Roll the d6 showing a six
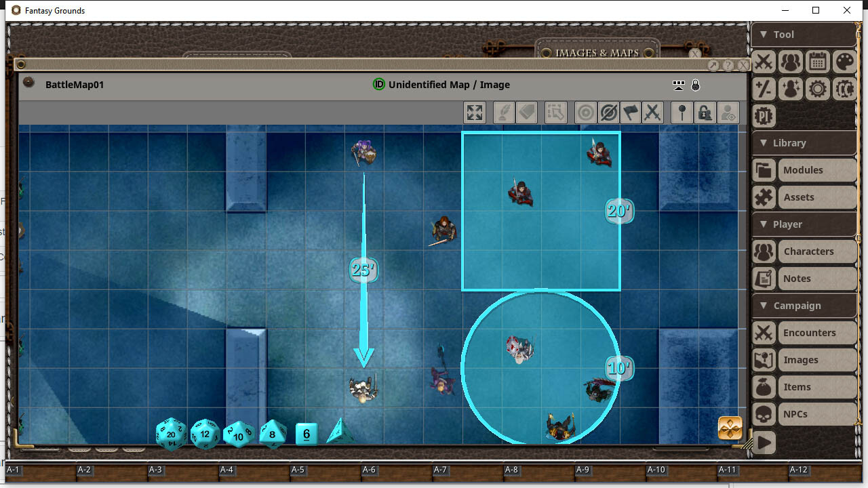Screen dimensions: 868x488 (x=306, y=434)
